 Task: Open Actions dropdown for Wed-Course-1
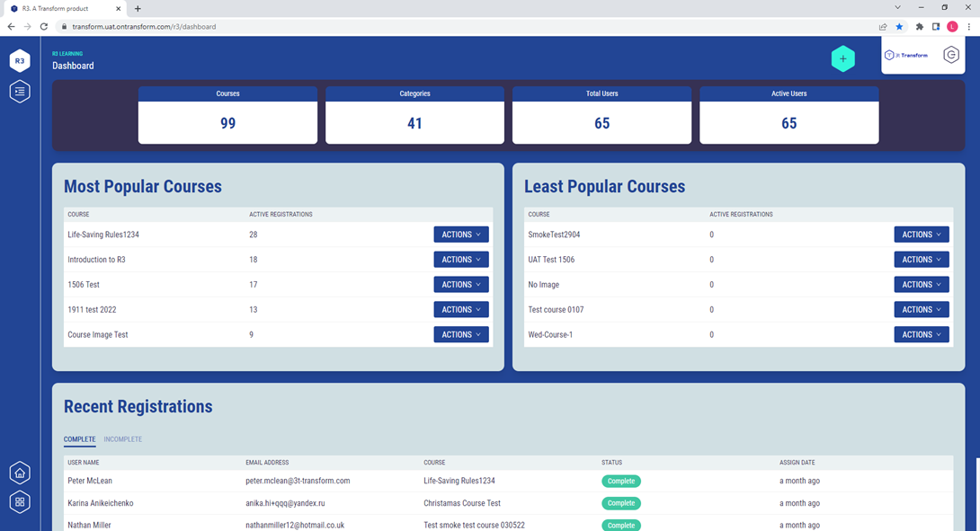pos(922,334)
